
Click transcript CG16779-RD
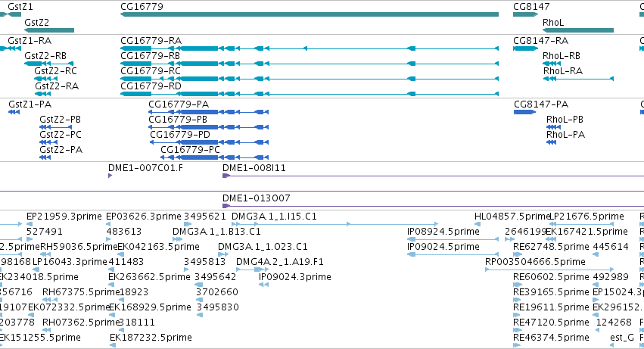click(x=151, y=86)
